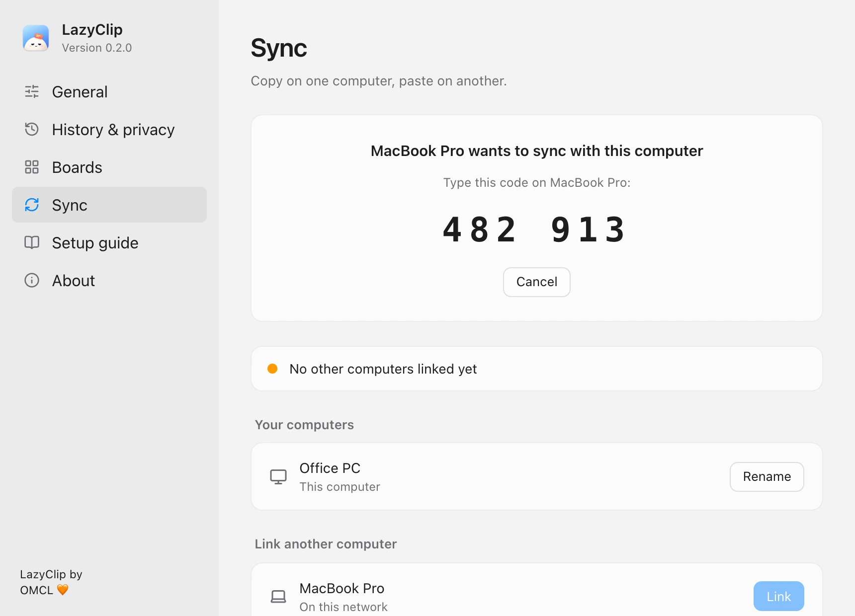Open the About page

(x=109, y=280)
